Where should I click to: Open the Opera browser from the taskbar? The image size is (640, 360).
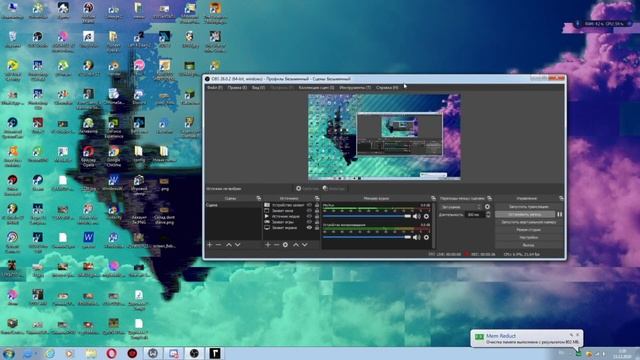(111, 353)
